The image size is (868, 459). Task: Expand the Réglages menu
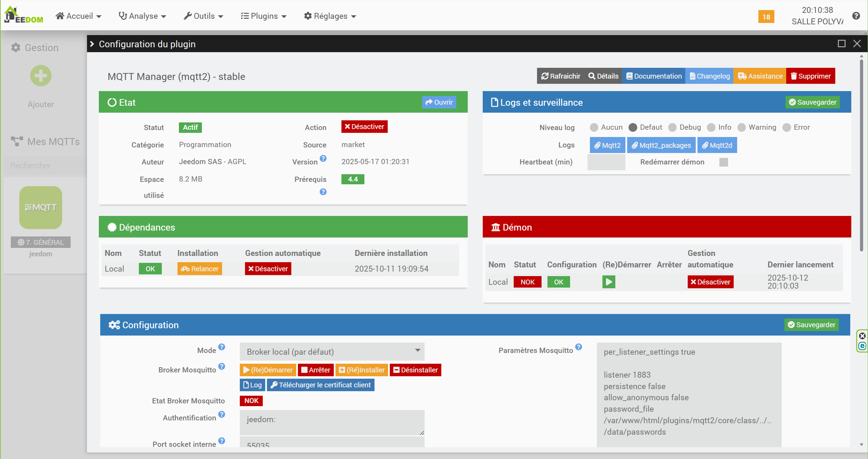tap(330, 16)
